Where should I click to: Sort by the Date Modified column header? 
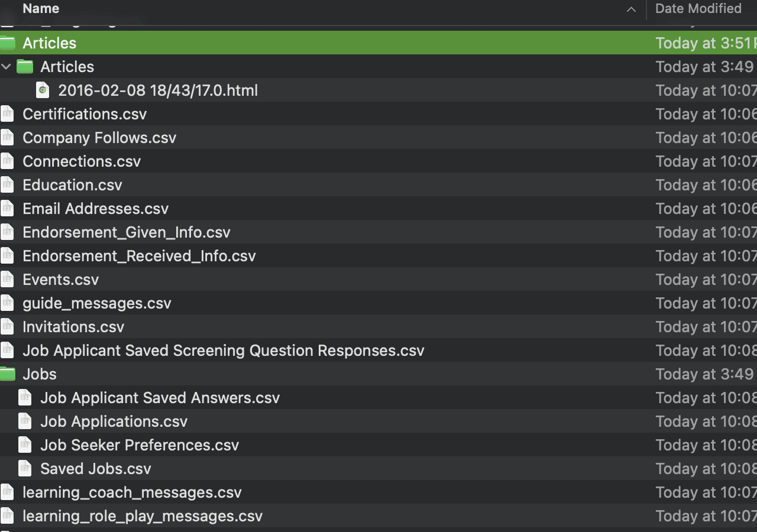coord(698,9)
